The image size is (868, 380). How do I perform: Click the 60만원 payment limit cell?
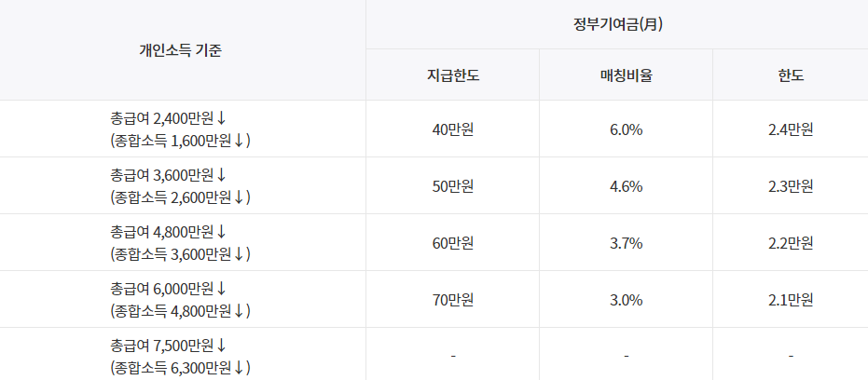[453, 243]
